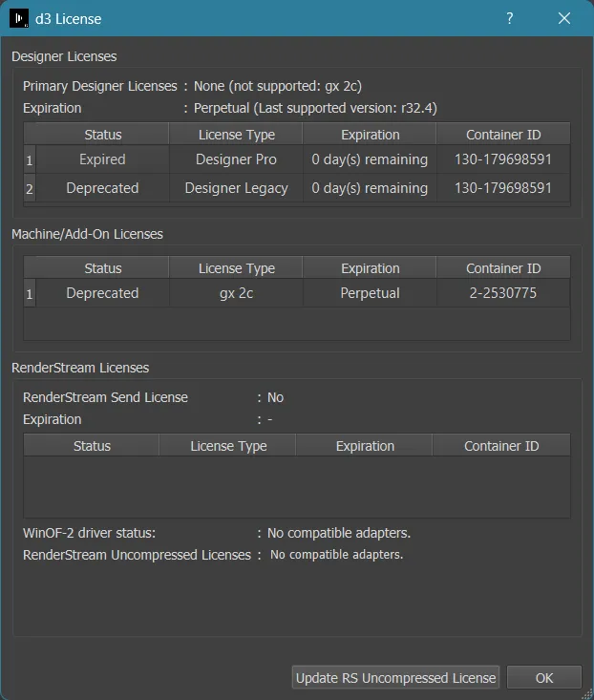This screenshot has height=700, width=594.
Task: Click the 'd3 License' window title
Action: tap(68, 19)
